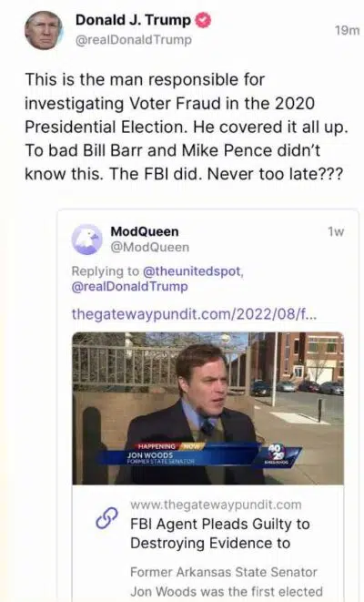Viewport: 364px width, 602px height.
Task: Click the verified badge next to Donald J. Trump
Action: point(203,20)
